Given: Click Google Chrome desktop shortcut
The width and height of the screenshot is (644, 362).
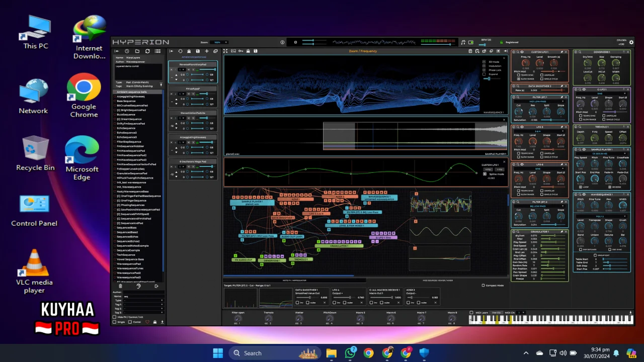Looking at the screenshot, I should (x=84, y=96).
